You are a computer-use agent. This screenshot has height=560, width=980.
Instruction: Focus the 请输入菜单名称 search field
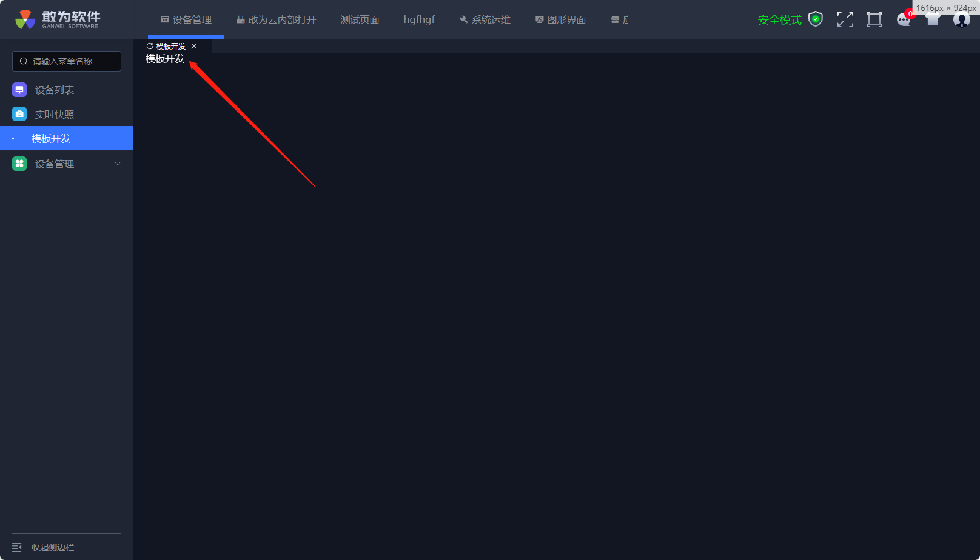tap(67, 61)
